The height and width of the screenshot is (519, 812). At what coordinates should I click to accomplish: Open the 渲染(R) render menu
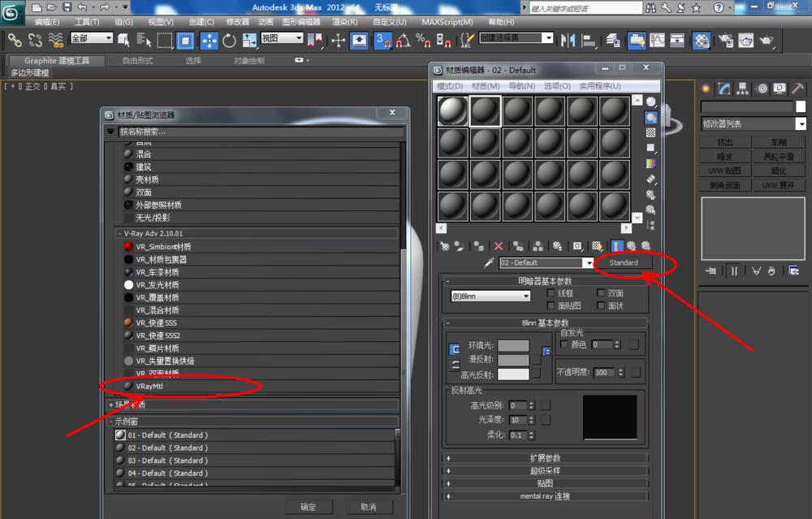click(344, 22)
